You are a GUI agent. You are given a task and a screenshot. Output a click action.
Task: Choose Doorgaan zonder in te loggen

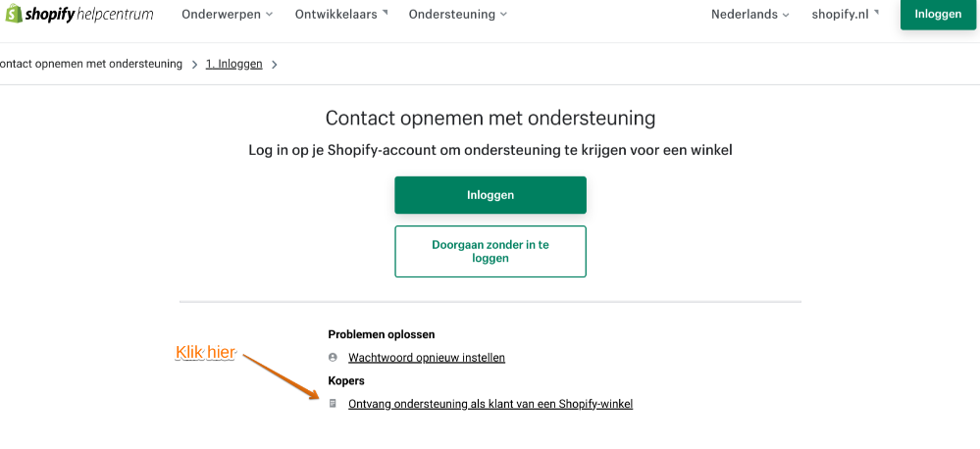click(x=490, y=252)
